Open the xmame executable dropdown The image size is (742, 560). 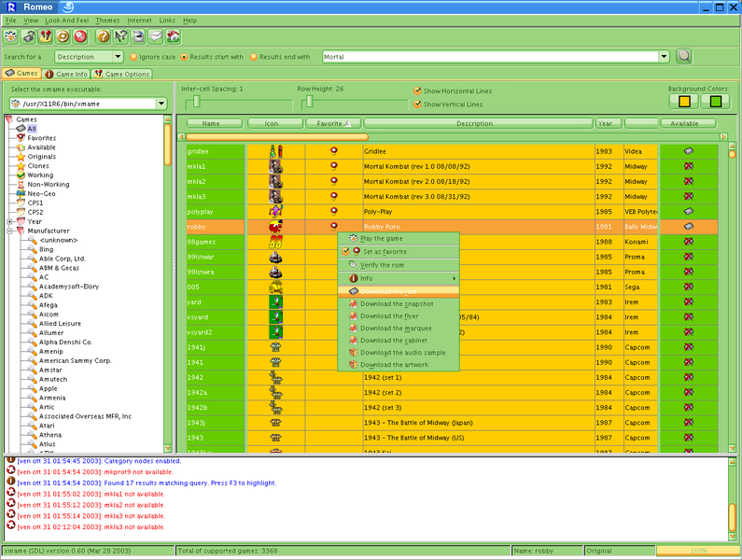click(x=161, y=104)
